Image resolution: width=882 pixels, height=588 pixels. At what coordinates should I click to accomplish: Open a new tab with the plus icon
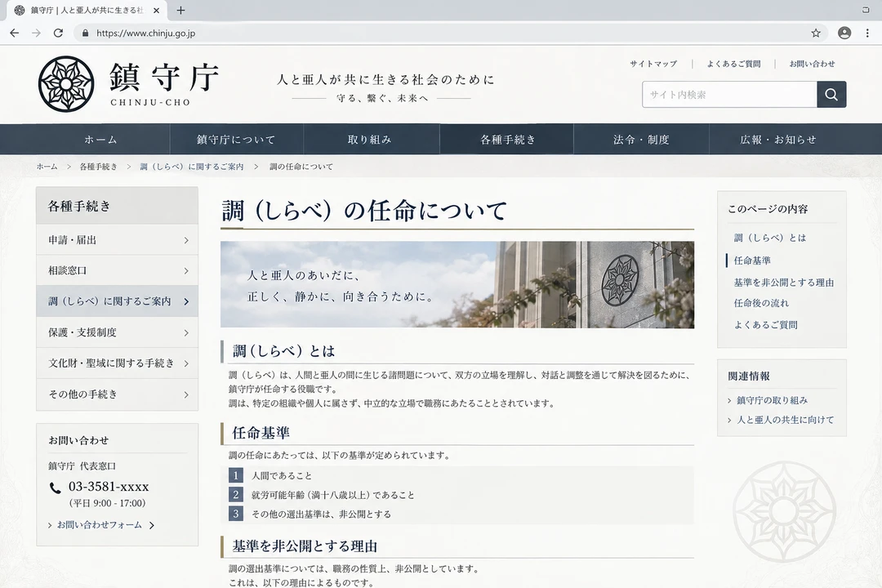(180, 10)
